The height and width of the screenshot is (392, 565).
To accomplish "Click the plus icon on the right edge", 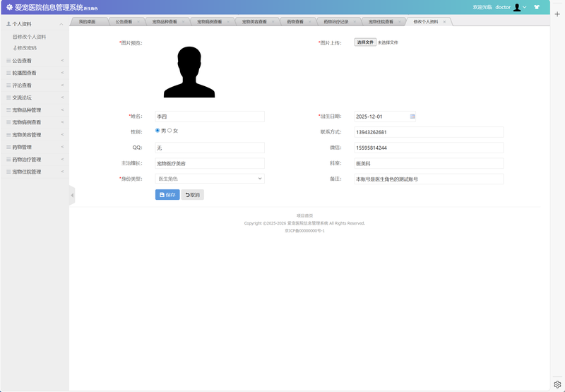I will [557, 14].
